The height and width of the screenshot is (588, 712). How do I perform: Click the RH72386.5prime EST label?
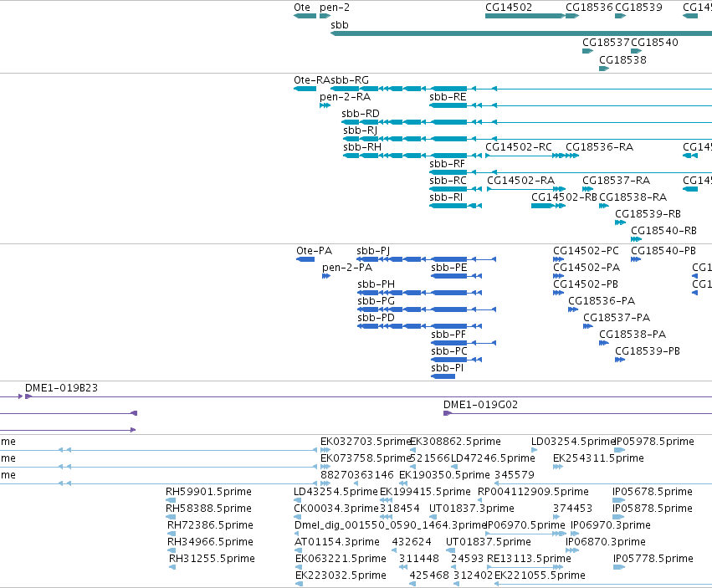pos(210,525)
